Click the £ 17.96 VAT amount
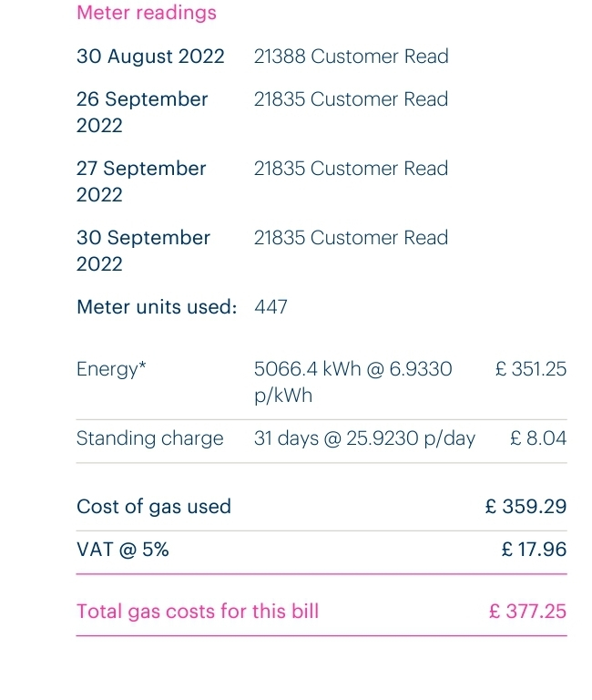Viewport: 592px width, 700px height. (534, 550)
